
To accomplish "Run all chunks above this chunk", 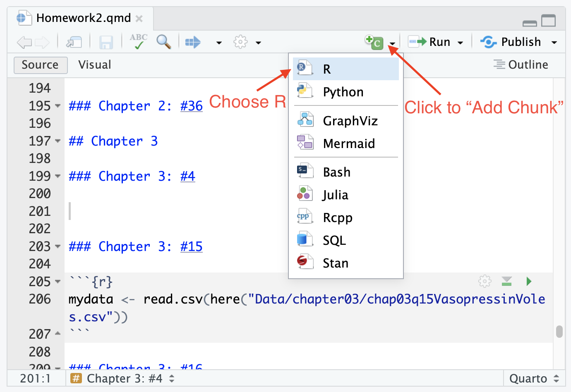I will (x=507, y=281).
